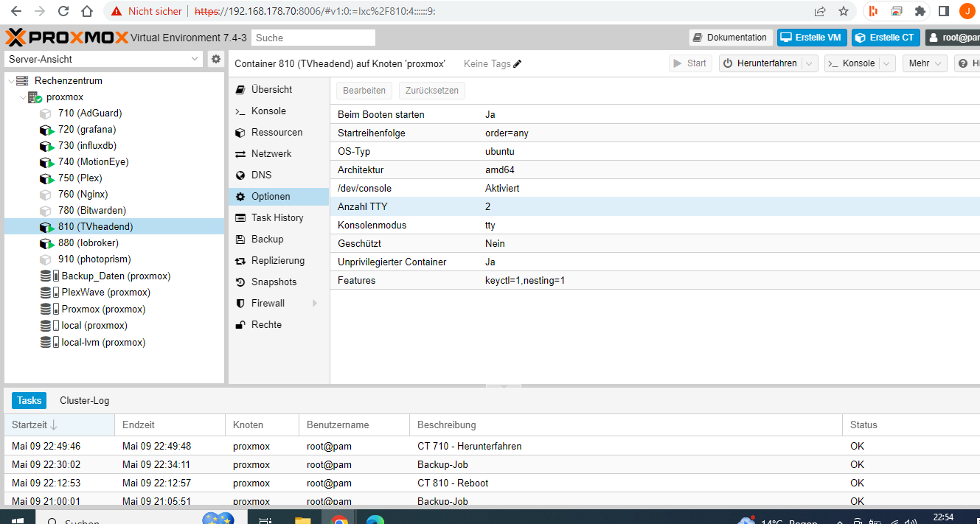Click the Keine Tags edit pencil icon
Viewport: 980px width, 524px height.
point(517,64)
